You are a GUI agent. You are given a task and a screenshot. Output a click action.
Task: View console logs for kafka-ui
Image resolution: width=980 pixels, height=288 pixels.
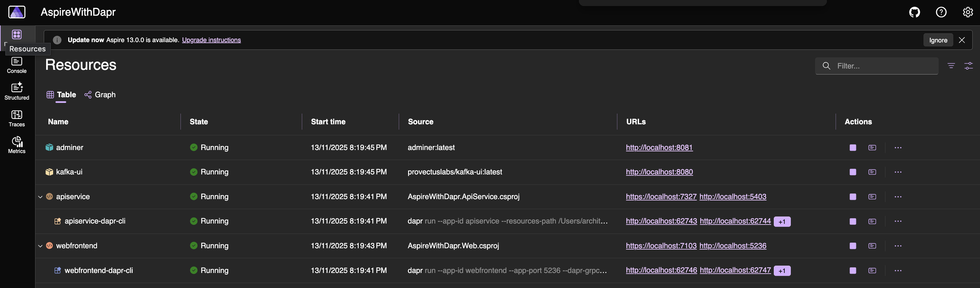pyautogui.click(x=872, y=172)
